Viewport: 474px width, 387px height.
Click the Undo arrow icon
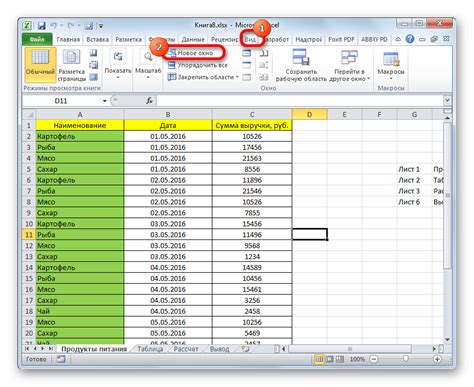(x=53, y=26)
